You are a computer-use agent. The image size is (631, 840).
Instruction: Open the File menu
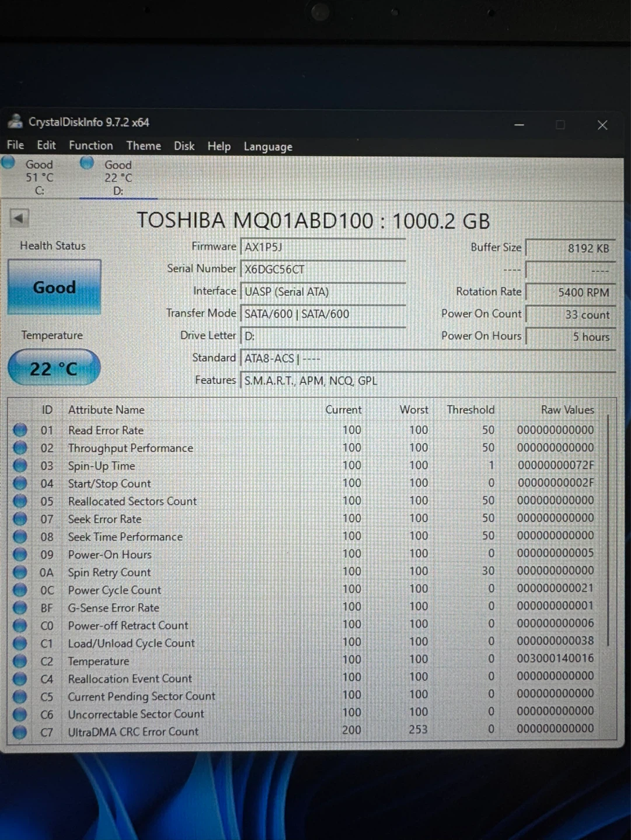(x=15, y=145)
